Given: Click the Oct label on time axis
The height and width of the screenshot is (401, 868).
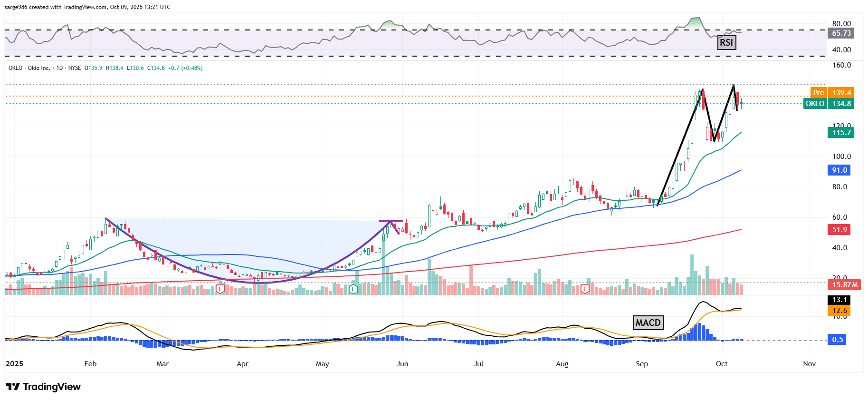Looking at the screenshot, I should pos(721,364).
